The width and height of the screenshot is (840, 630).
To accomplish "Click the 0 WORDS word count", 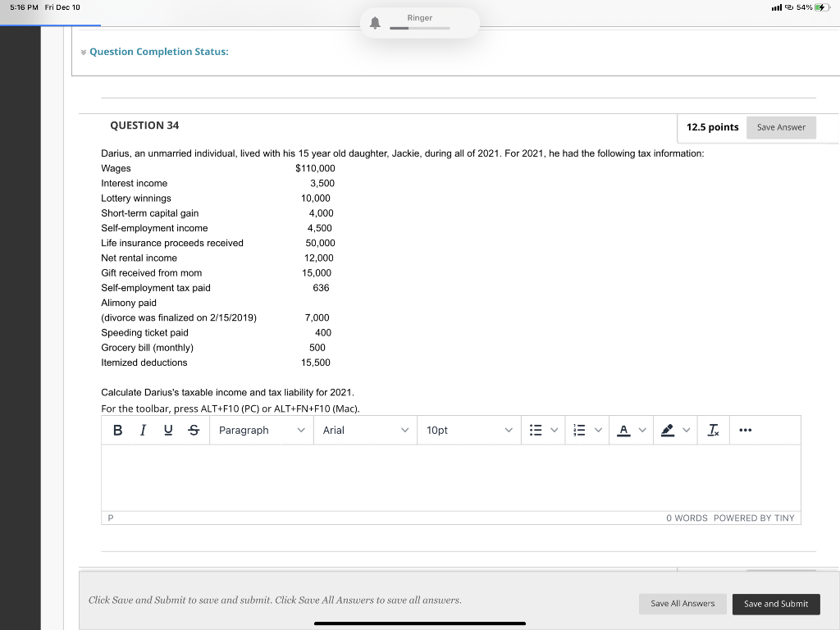I will pos(687,518).
